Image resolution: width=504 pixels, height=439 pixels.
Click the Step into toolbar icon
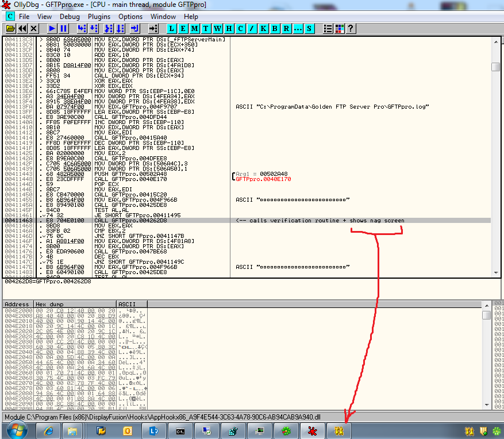click(x=82, y=29)
